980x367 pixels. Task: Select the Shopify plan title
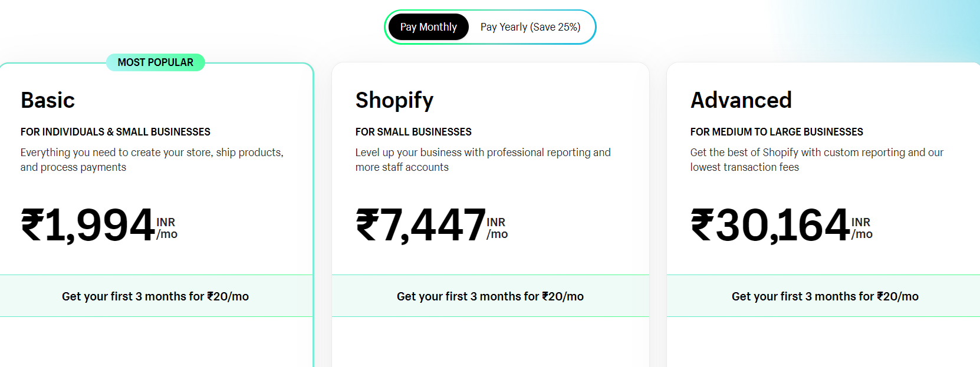click(394, 100)
